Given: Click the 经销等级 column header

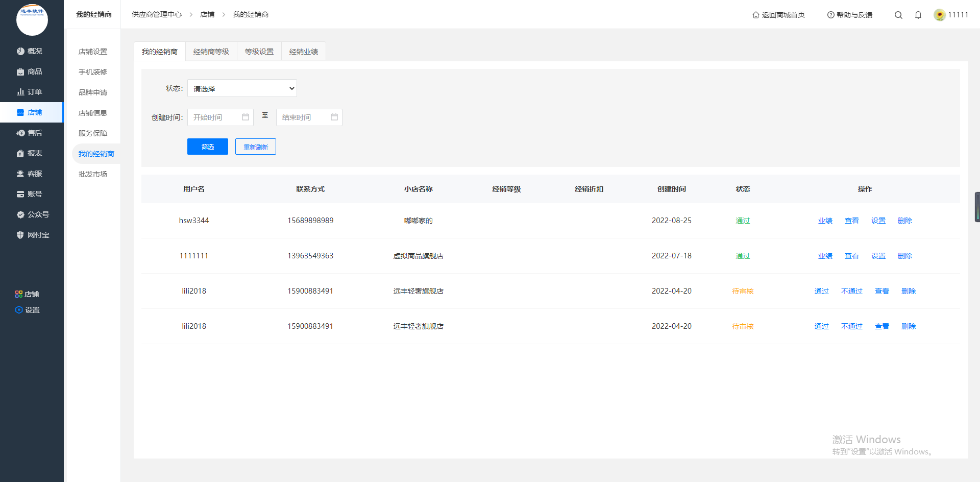Looking at the screenshot, I should pos(506,189).
